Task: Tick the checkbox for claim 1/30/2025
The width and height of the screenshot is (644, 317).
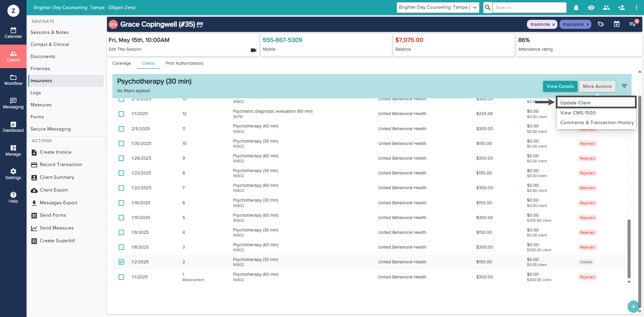Action: pos(121,144)
